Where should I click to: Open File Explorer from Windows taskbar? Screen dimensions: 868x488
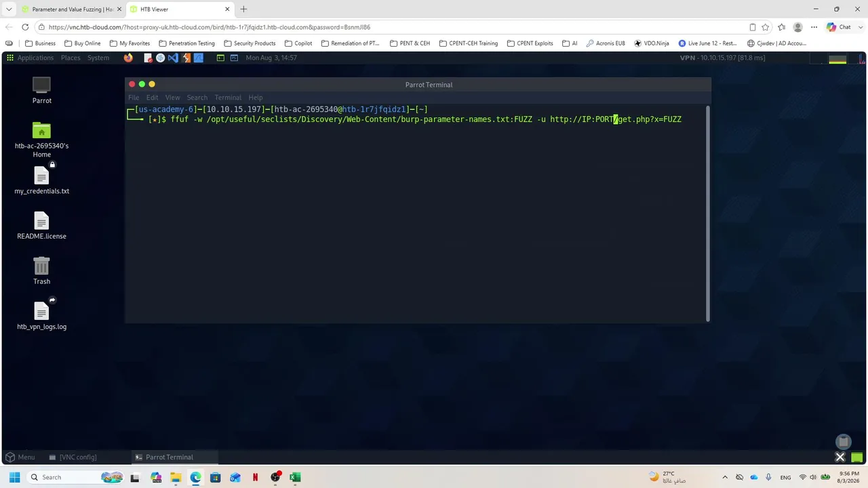pyautogui.click(x=176, y=477)
